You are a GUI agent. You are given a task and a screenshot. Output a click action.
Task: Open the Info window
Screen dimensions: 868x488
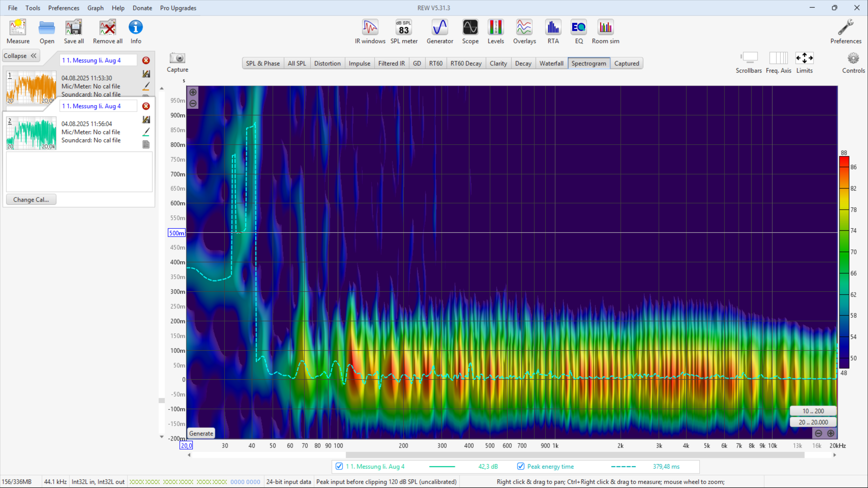135,31
